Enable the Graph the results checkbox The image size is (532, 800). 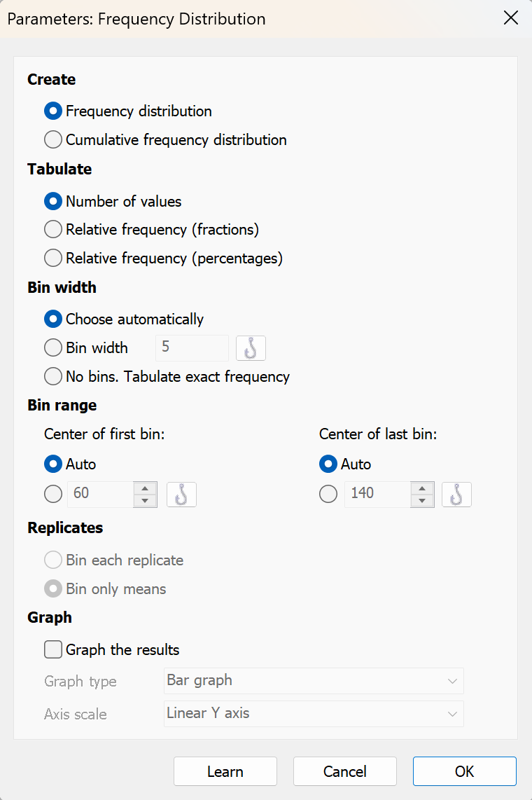tap(53, 650)
